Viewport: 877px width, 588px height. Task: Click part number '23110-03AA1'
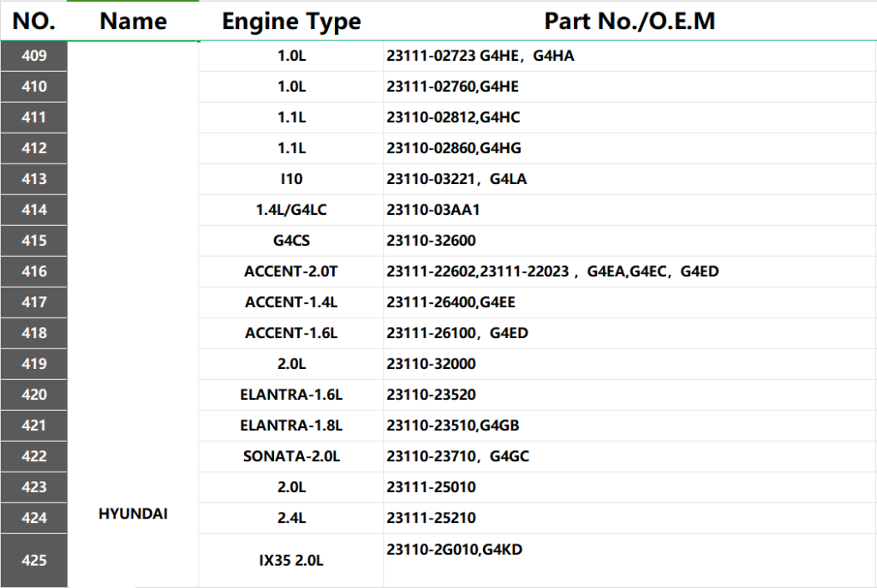[x=433, y=210]
